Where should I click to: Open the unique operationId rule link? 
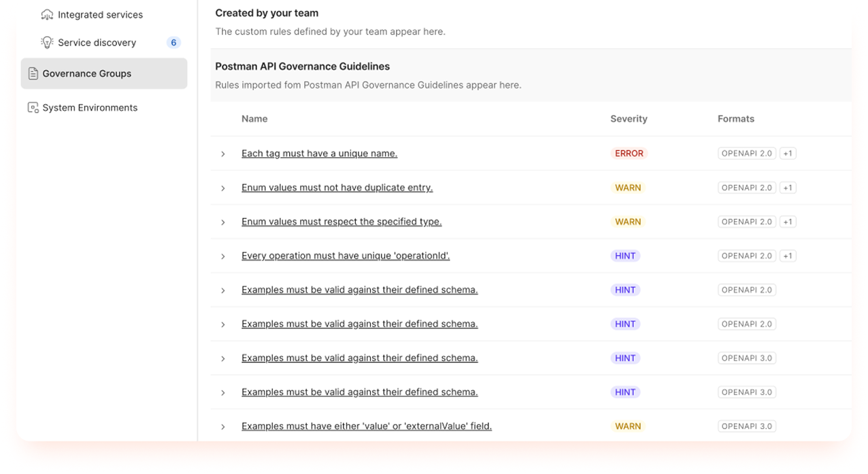346,256
